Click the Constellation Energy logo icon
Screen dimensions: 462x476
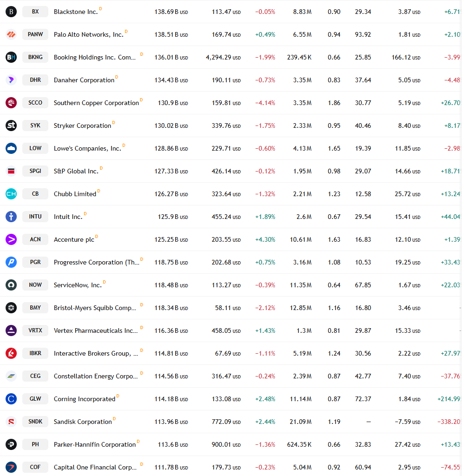pos(11,376)
